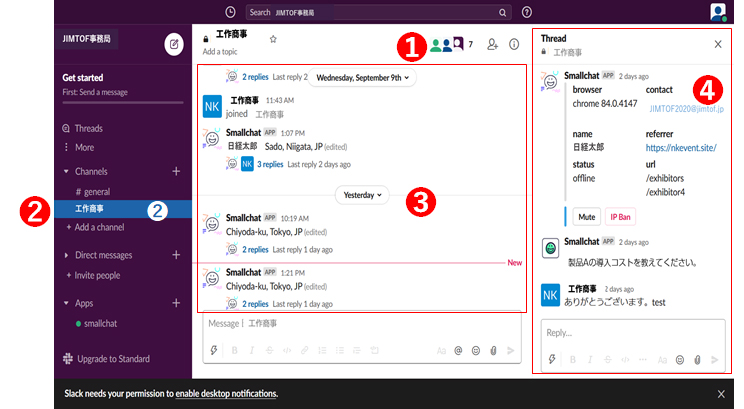Toggle ordered list in message composer
744x409 pixels.
point(322,351)
